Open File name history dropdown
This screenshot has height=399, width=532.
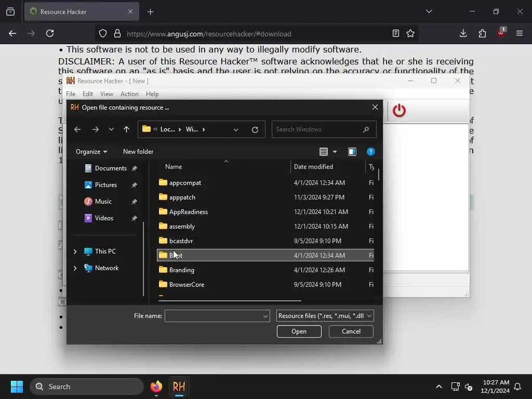(x=265, y=316)
